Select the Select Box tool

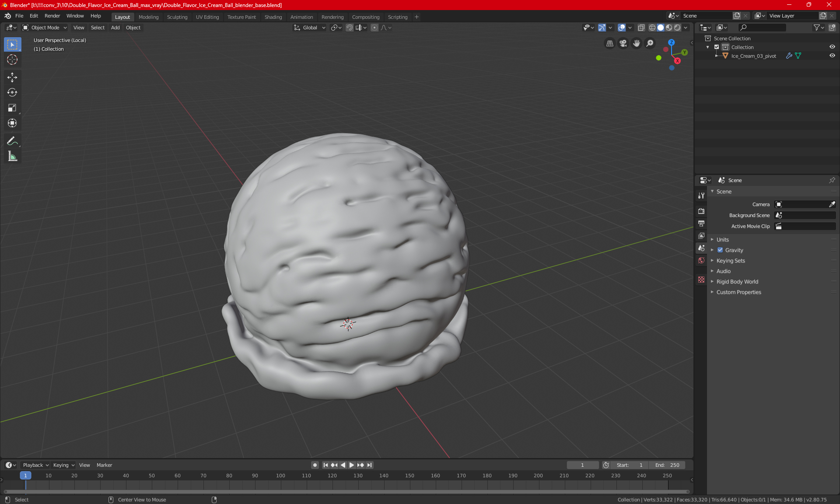12,44
